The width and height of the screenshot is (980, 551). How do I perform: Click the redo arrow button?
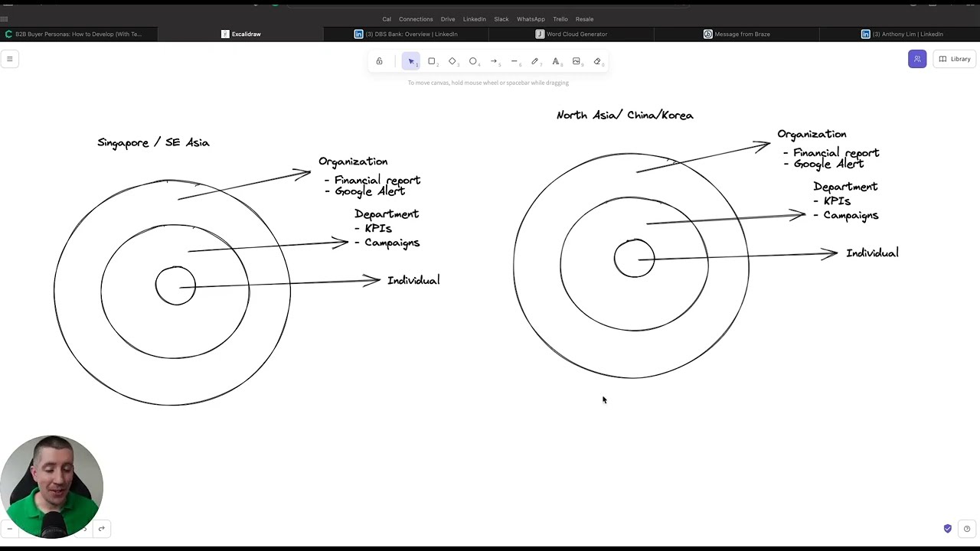[x=101, y=529]
